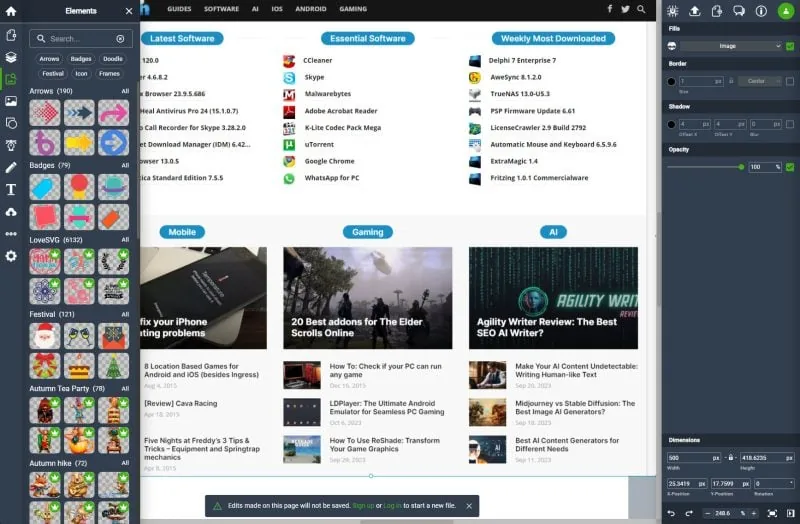This screenshot has width=800, height=524.
Task: Insert the Santa Claus Festival element
Action: (45, 336)
